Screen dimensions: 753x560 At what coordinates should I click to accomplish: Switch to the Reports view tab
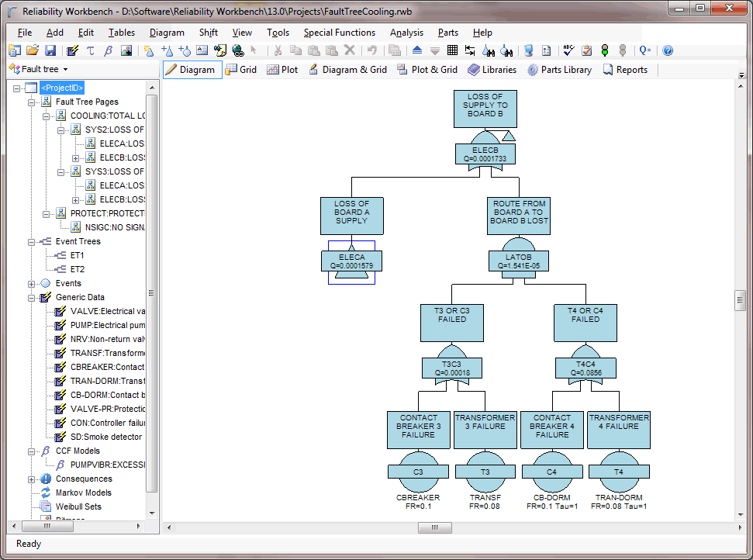pos(624,69)
